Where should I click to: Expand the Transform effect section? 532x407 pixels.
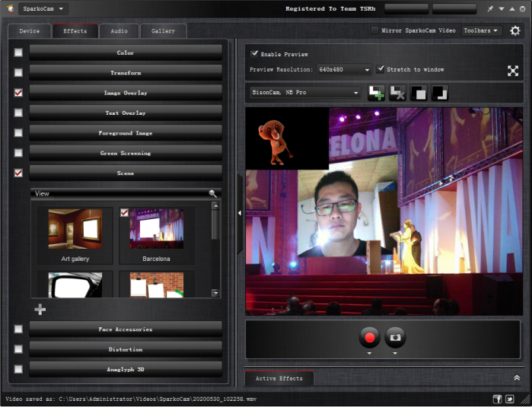[x=126, y=72]
